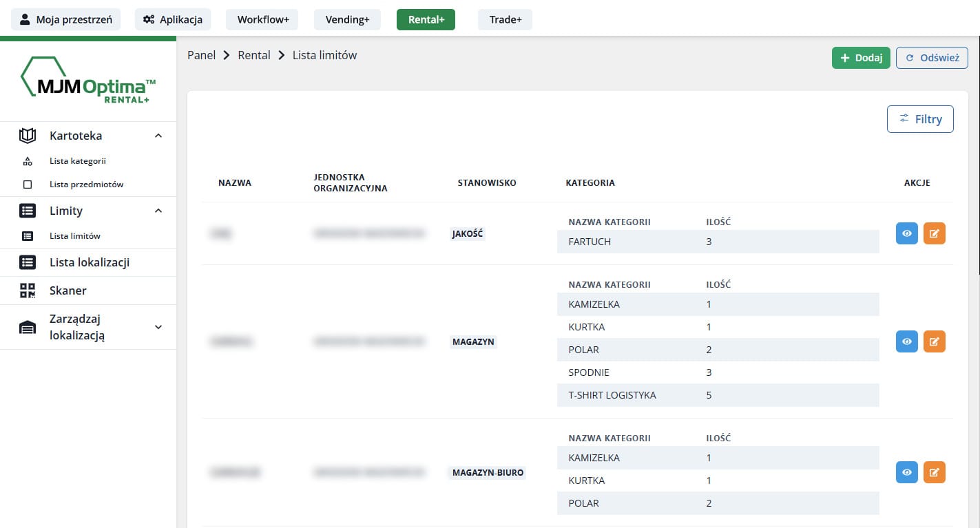Click the Odśwież refresh button
980x528 pixels.
(932, 58)
